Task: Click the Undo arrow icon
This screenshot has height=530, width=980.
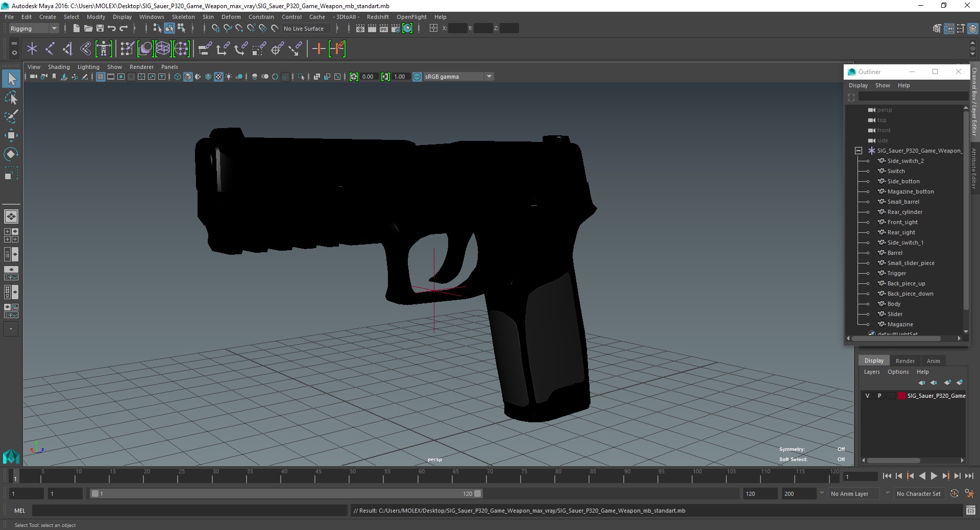Action: (x=112, y=29)
